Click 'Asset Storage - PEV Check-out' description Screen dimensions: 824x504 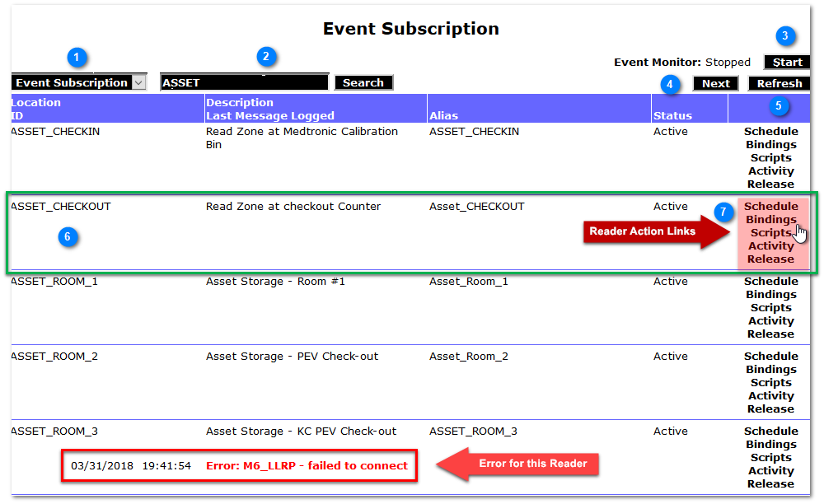click(292, 357)
